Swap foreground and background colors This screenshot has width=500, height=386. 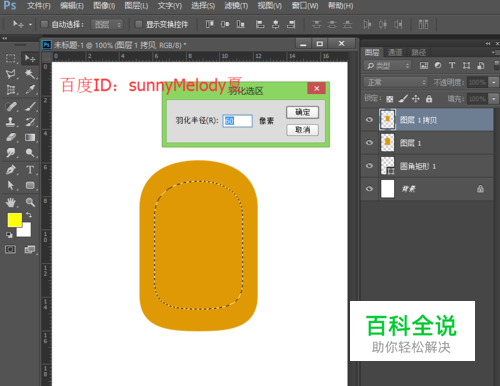29,215
